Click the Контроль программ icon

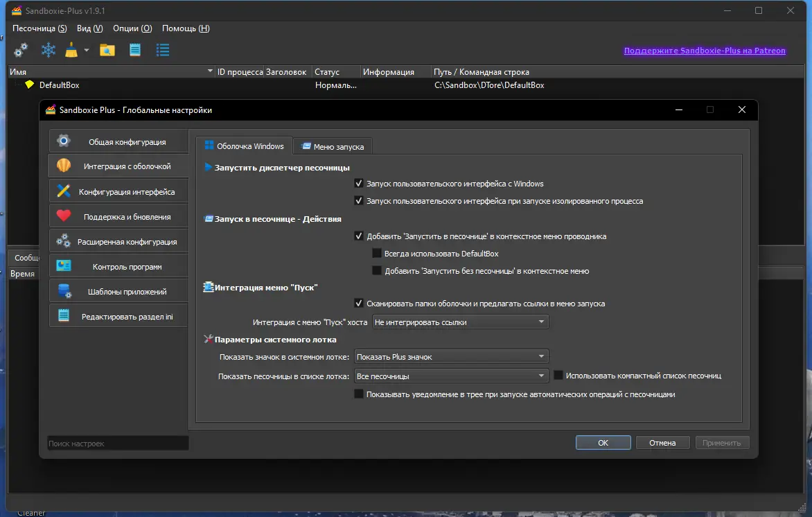64,265
